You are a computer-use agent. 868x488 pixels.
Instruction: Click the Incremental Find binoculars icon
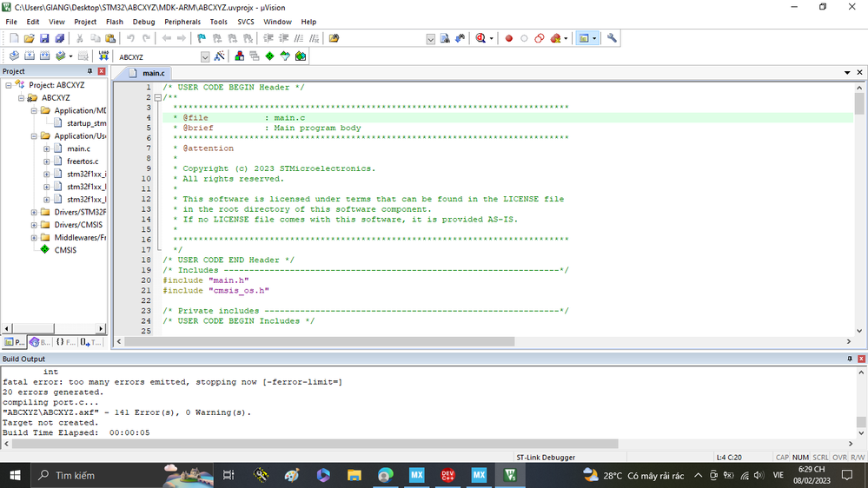[460, 38]
